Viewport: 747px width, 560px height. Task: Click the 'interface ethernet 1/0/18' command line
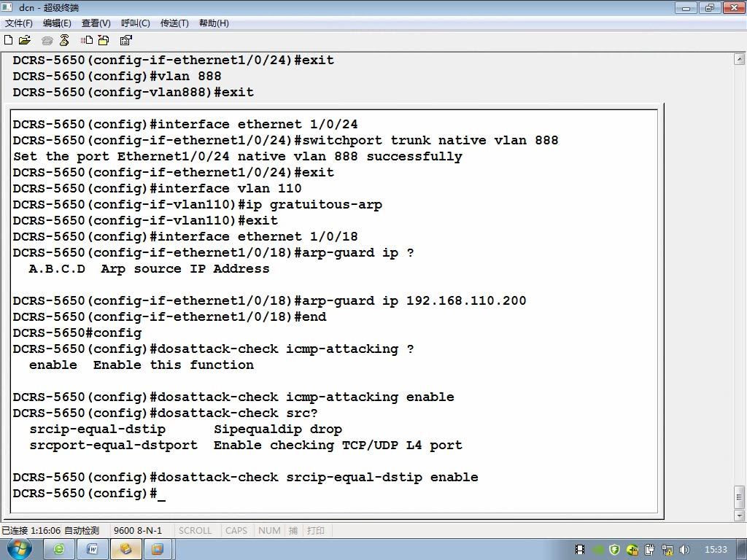tap(185, 236)
